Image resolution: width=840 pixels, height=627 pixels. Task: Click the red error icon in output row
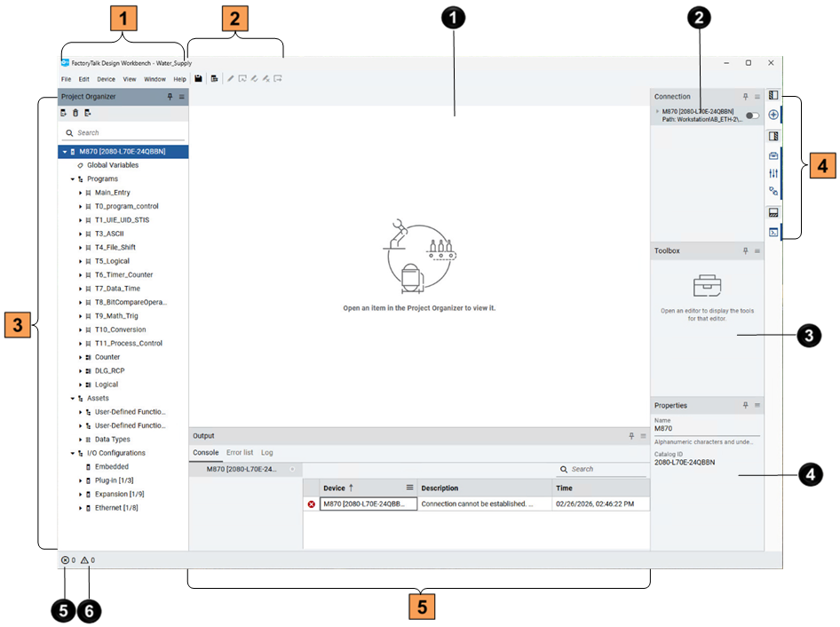pos(312,504)
